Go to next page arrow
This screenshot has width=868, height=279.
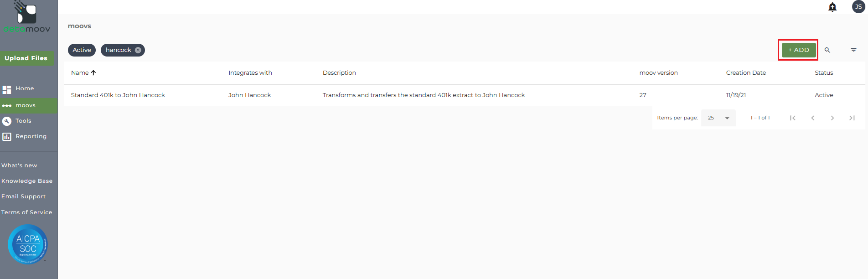pos(832,118)
